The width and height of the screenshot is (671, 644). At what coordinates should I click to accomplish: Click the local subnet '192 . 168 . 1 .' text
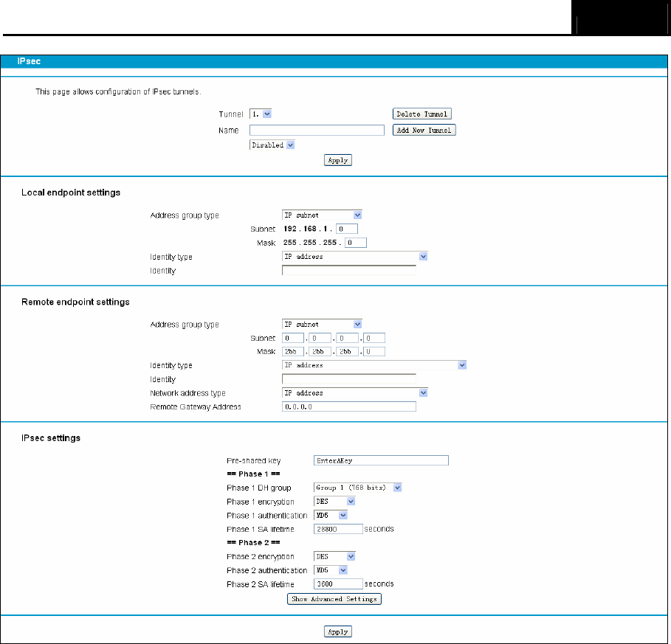pyautogui.click(x=308, y=229)
